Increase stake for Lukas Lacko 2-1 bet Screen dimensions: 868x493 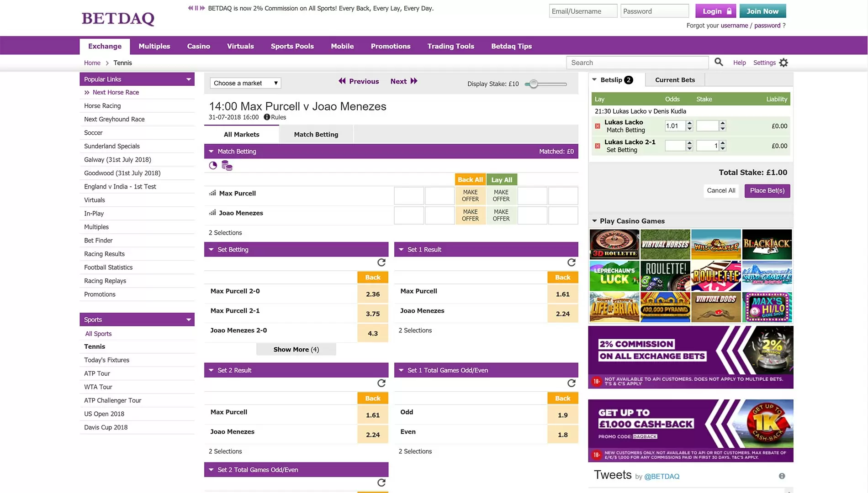pos(723,143)
